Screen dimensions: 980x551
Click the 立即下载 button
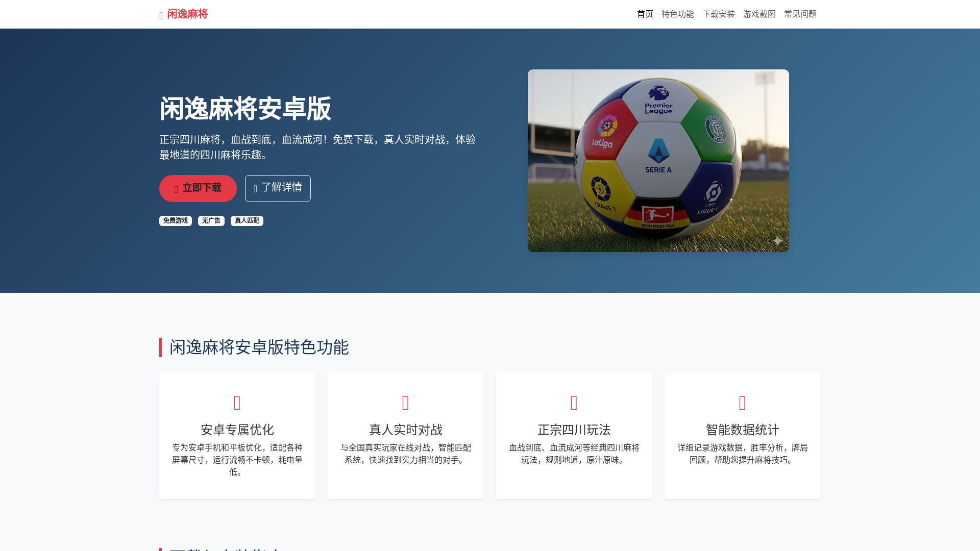[x=198, y=188]
